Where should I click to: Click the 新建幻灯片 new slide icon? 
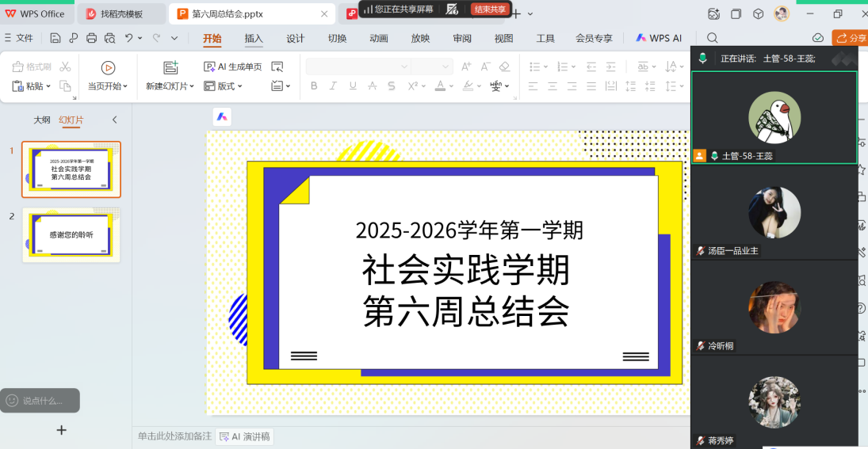[170, 68]
